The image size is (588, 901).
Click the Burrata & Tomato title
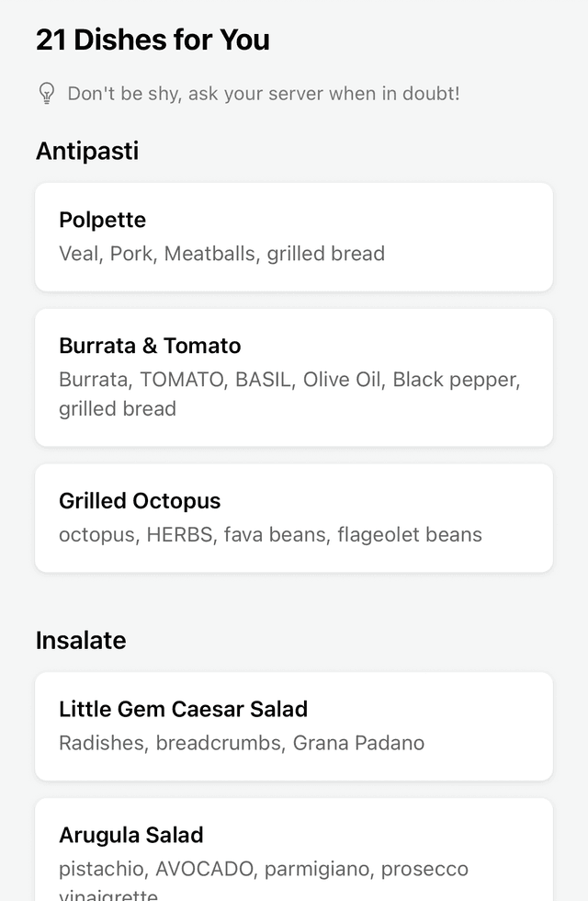(150, 346)
